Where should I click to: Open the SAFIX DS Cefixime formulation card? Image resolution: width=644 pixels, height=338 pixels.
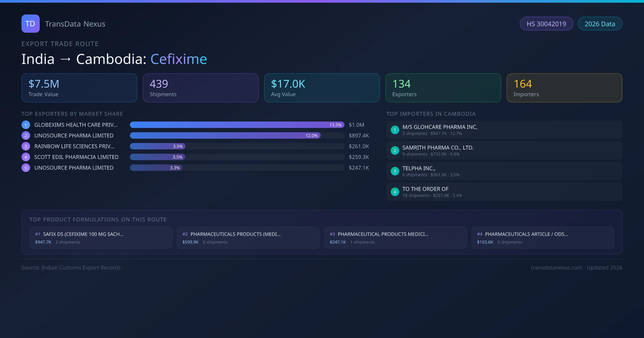tap(101, 238)
